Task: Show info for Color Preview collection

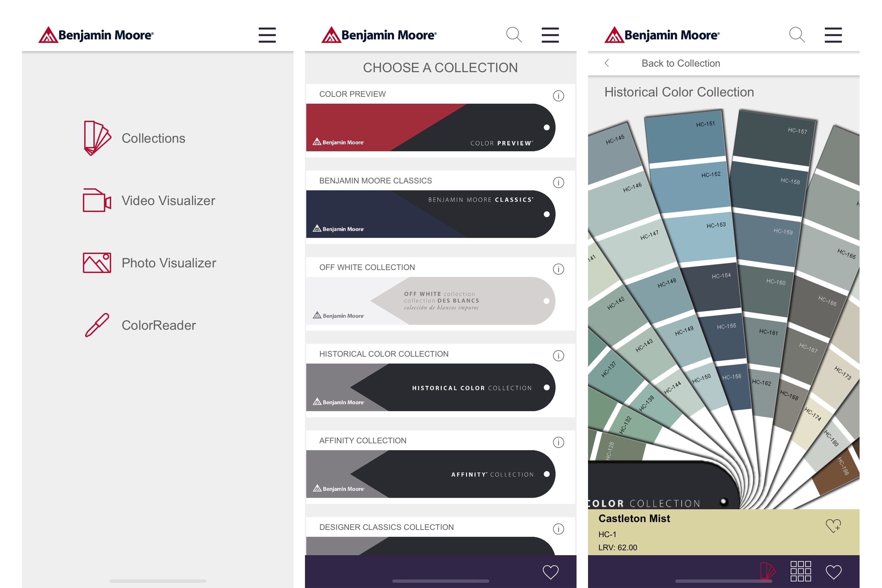Action: [558, 96]
